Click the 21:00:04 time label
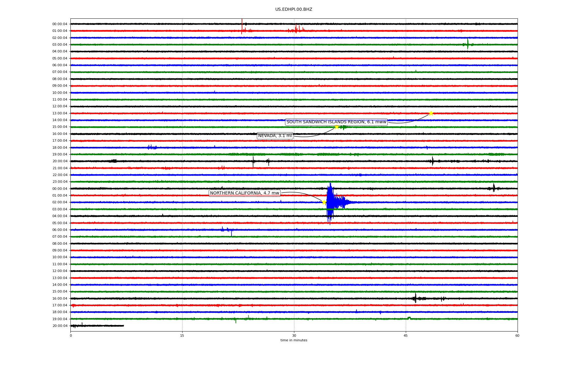Image resolution: width=588 pixels, height=368 pixels. pos(60,168)
